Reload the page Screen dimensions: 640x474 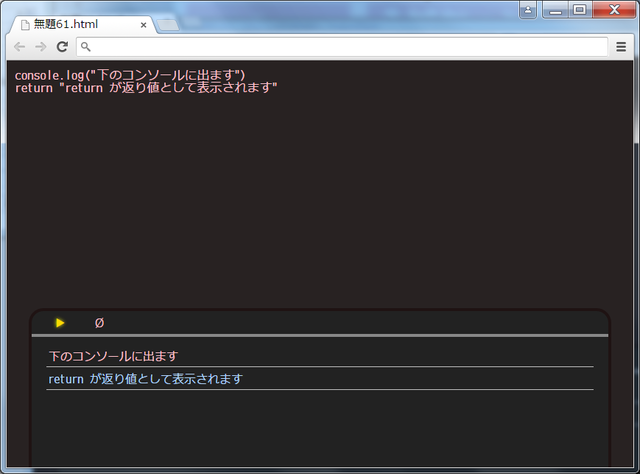click(62, 47)
